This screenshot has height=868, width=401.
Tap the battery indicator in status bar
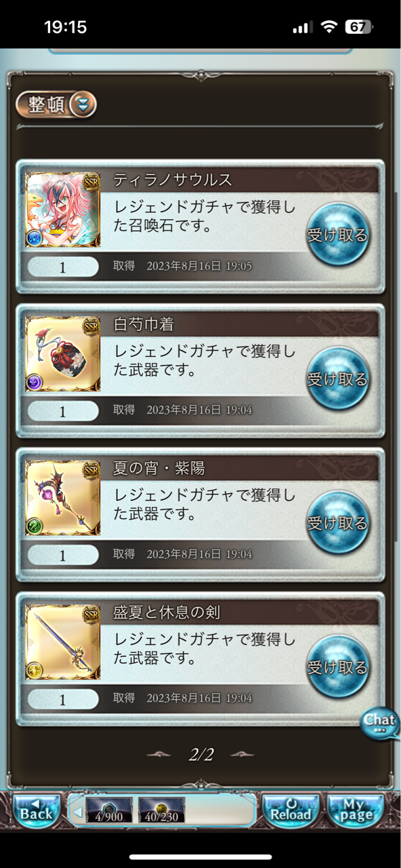point(358,27)
